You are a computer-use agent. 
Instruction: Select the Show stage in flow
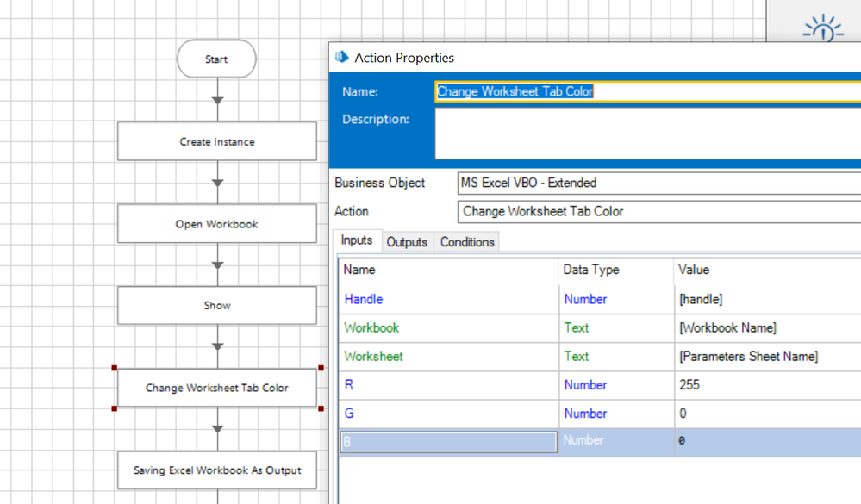pyautogui.click(x=217, y=306)
